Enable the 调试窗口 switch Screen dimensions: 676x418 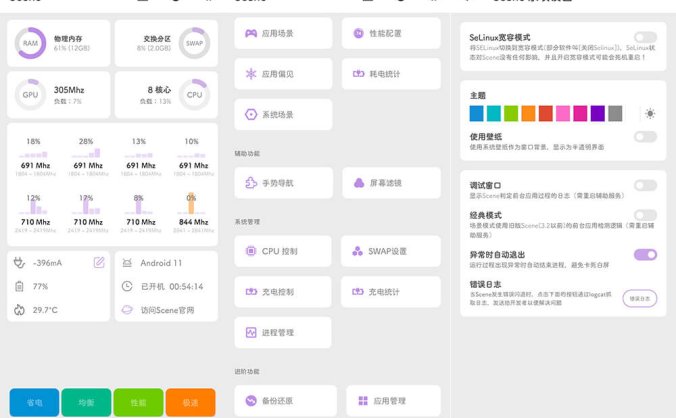[x=645, y=185]
